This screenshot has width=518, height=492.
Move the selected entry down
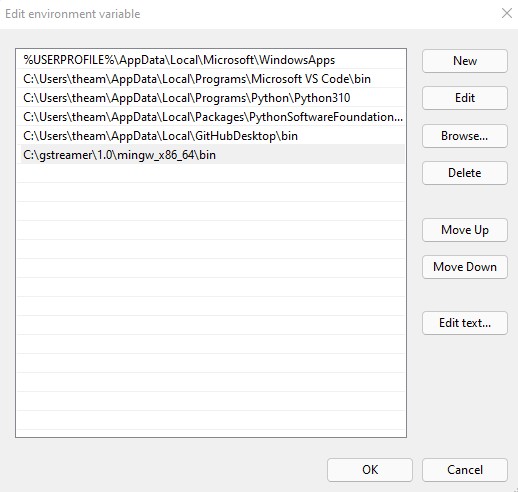coord(465,267)
